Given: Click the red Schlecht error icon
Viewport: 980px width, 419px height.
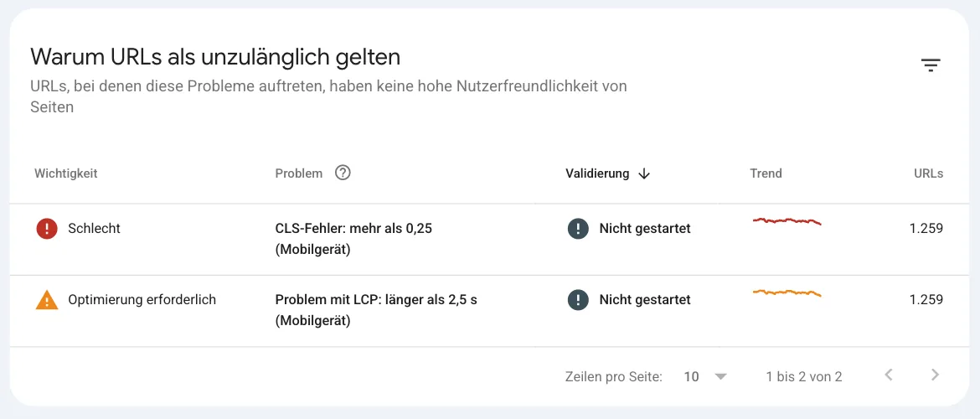Looking at the screenshot, I should click(47, 229).
